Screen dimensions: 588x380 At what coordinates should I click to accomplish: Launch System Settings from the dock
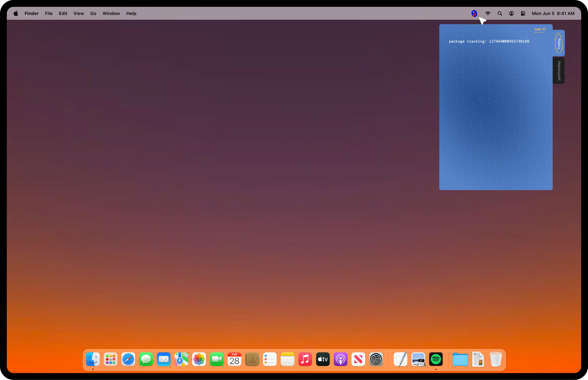point(376,359)
